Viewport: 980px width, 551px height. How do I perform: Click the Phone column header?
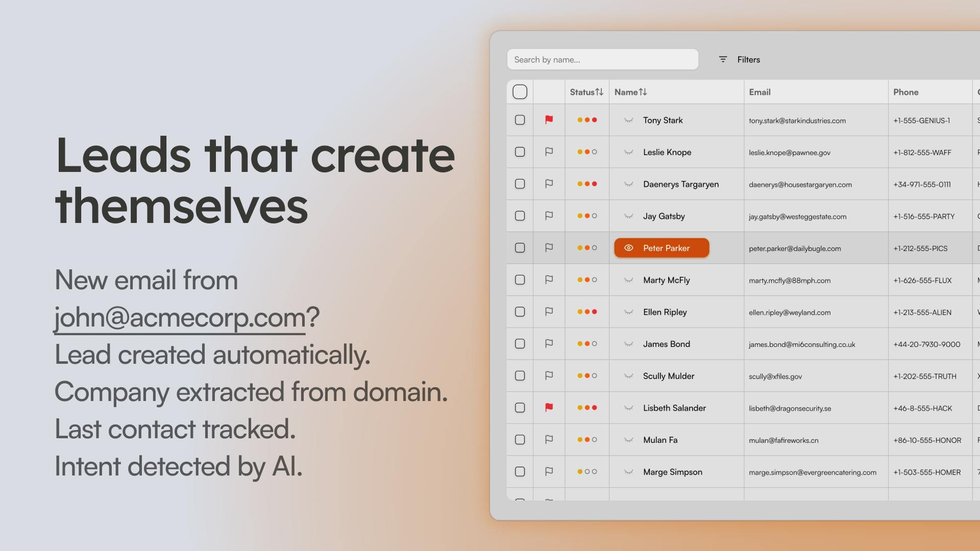[905, 92]
